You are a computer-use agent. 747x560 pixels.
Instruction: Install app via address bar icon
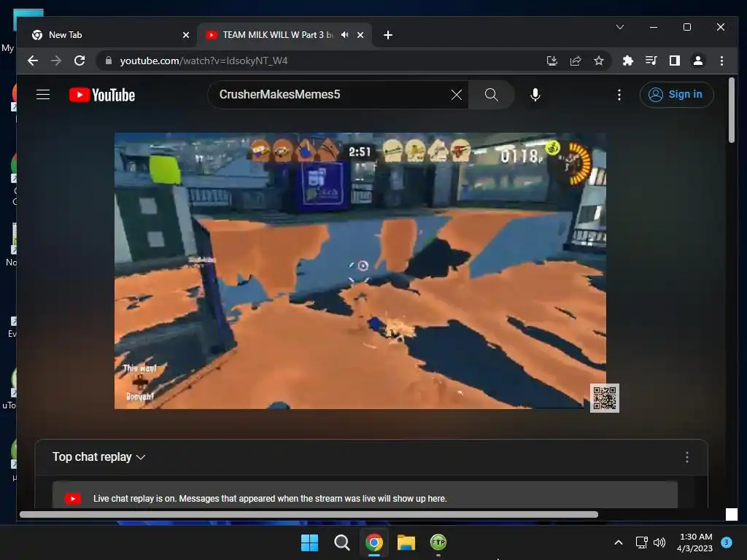pyautogui.click(x=551, y=61)
